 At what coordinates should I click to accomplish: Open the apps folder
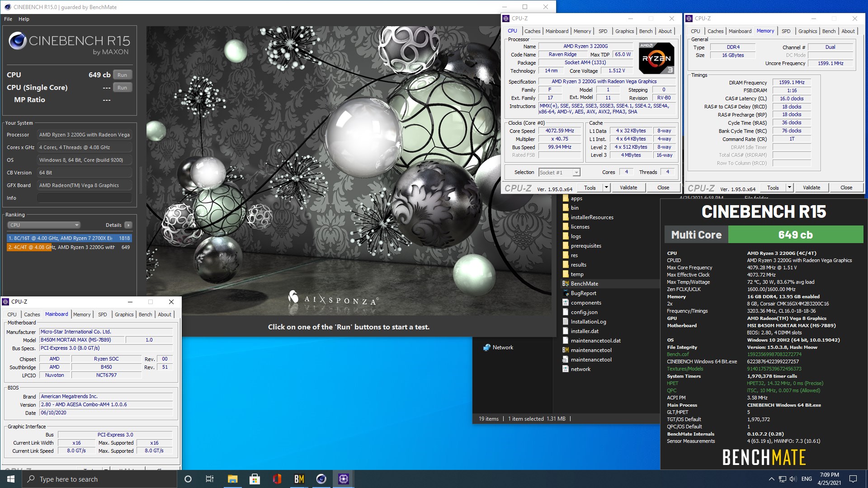click(x=576, y=198)
